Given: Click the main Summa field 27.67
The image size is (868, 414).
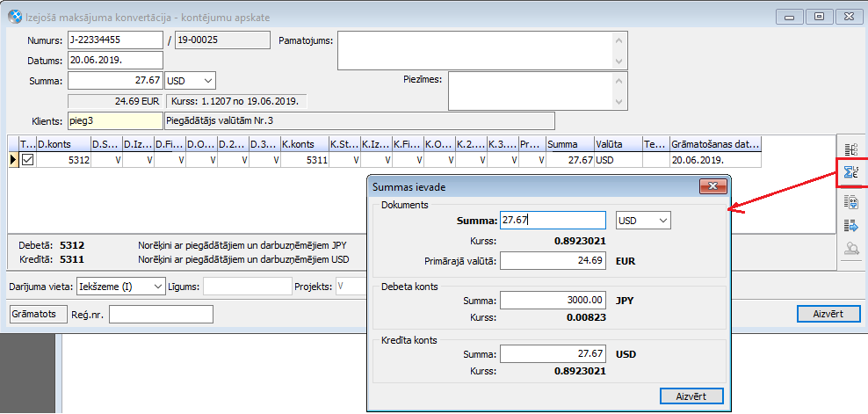Looking at the screenshot, I should (x=115, y=81).
